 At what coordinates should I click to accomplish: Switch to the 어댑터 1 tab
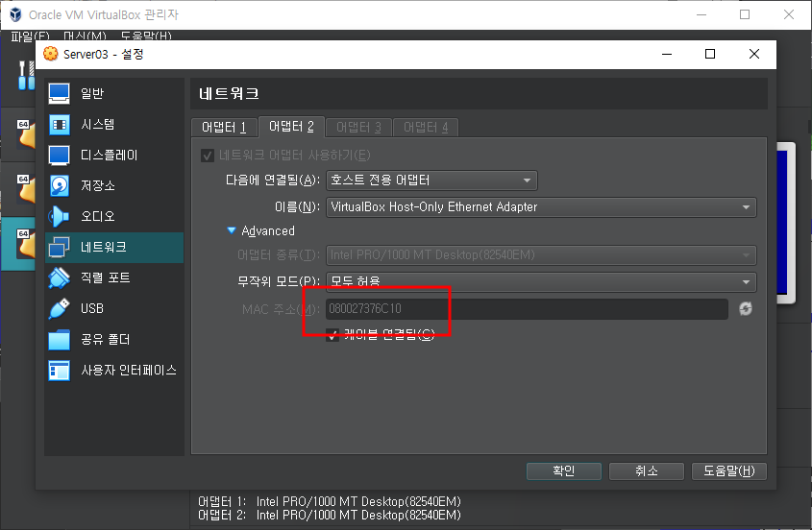click(x=224, y=128)
